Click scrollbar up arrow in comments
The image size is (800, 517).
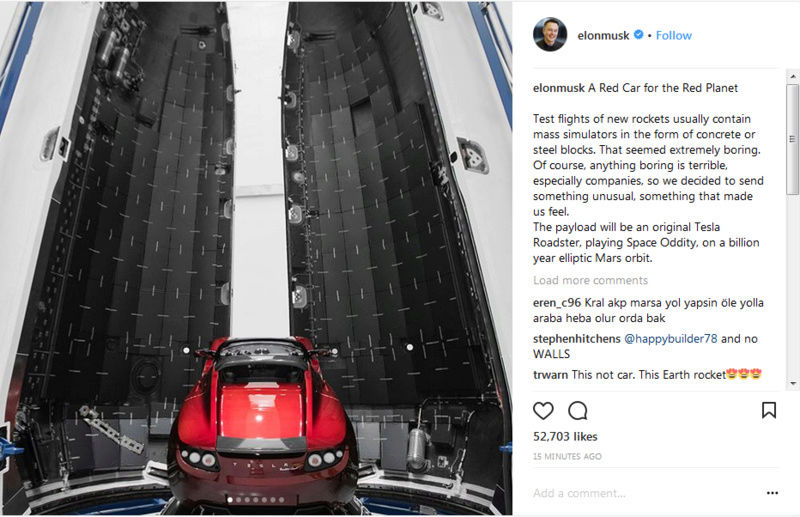[793, 77]
